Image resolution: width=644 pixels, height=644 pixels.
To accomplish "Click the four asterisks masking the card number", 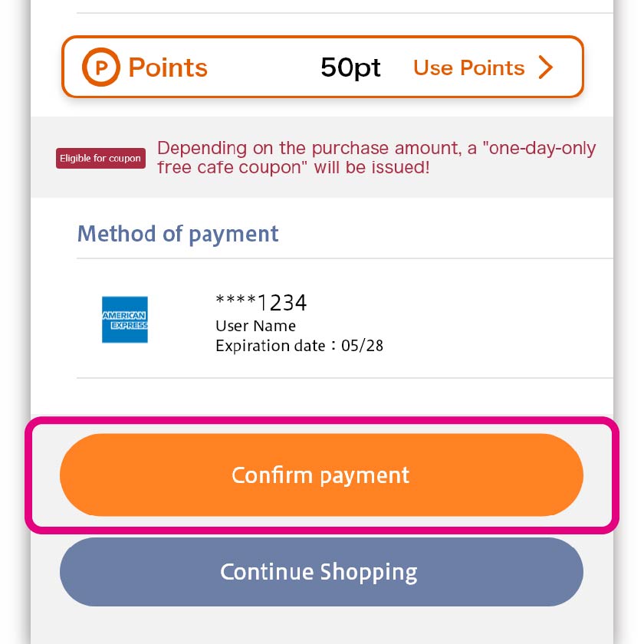I will (x=235, y=302).
